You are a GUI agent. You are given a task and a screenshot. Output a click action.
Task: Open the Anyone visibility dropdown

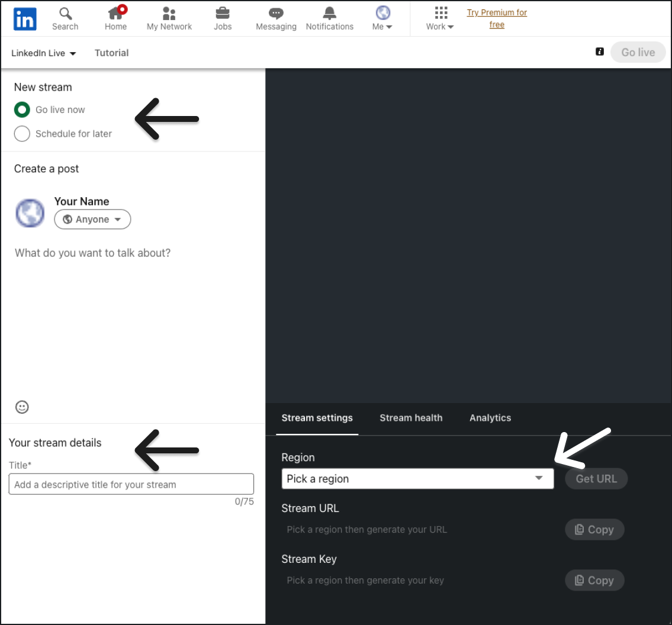(x=92, y=220)
